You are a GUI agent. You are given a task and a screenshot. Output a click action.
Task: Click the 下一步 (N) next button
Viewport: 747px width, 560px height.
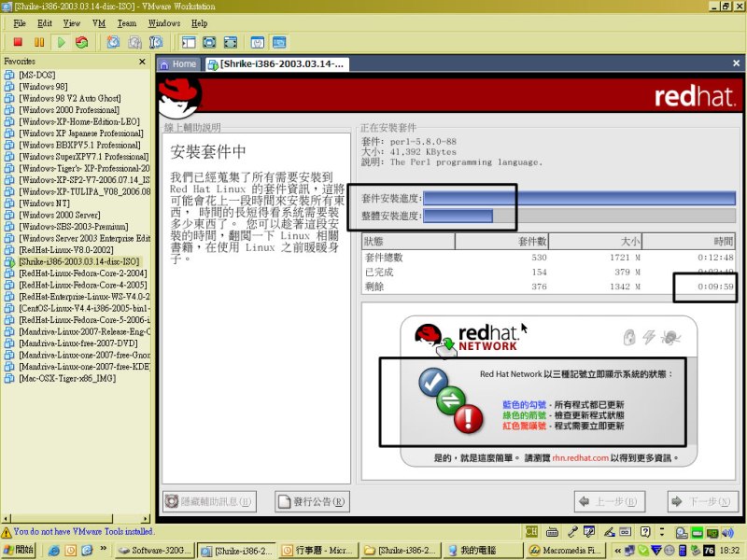(703, 501)
